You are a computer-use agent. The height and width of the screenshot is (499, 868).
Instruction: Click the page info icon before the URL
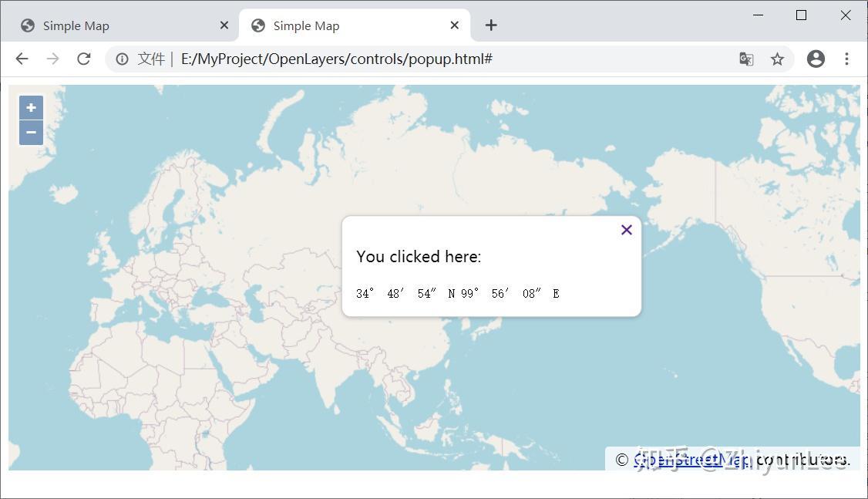122,59
